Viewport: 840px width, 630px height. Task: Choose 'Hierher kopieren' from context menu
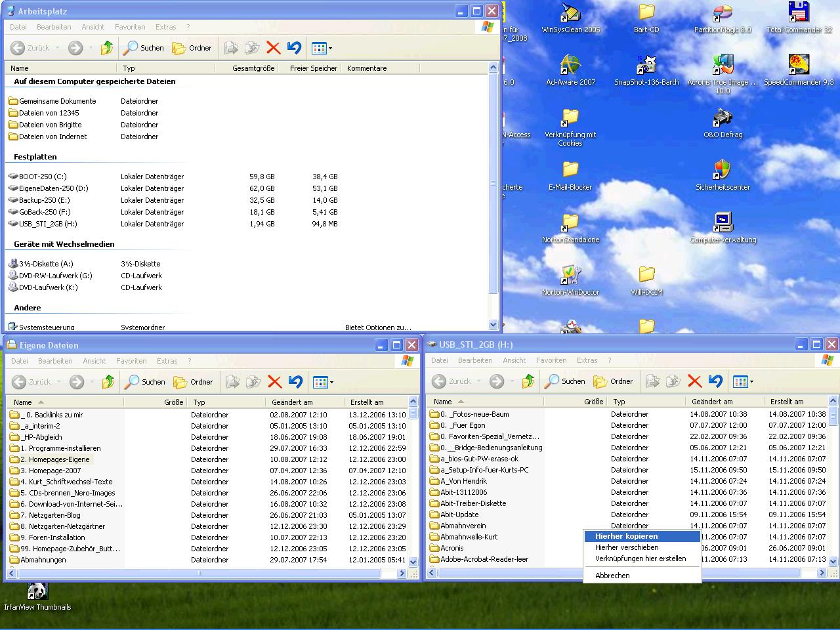tap(626, 536)
